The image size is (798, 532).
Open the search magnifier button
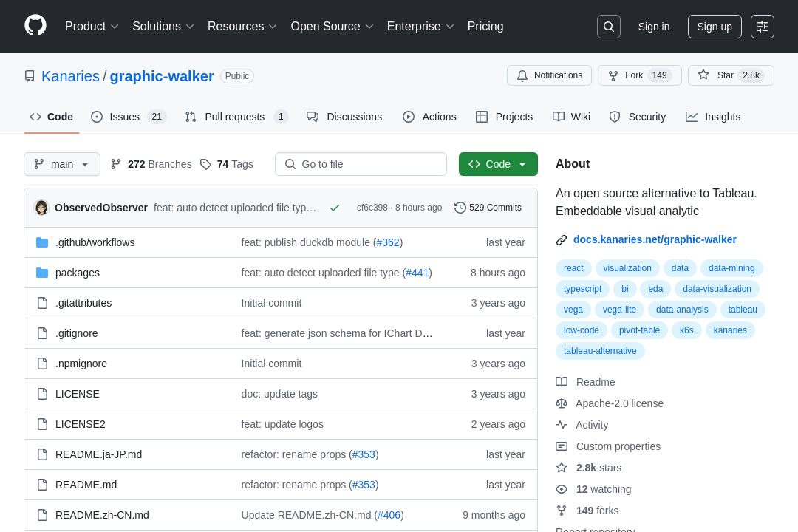point(609,27)
